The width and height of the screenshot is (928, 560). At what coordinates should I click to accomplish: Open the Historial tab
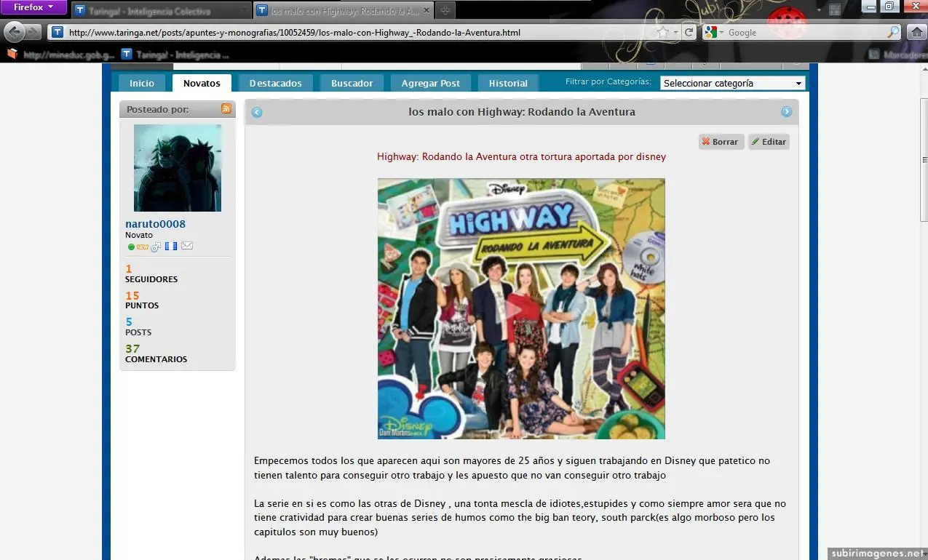coord(508,83)
